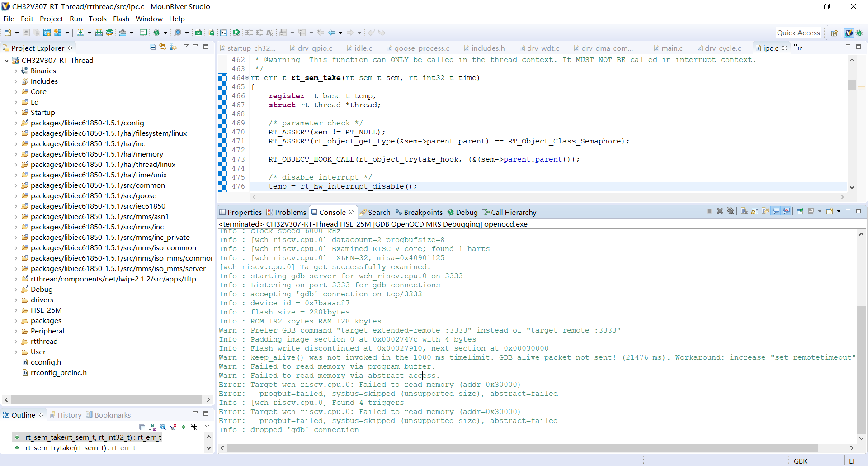Screen dimensions: 868x466
Task: Click the Download/Flash toolbar icon
Action: 122,33
